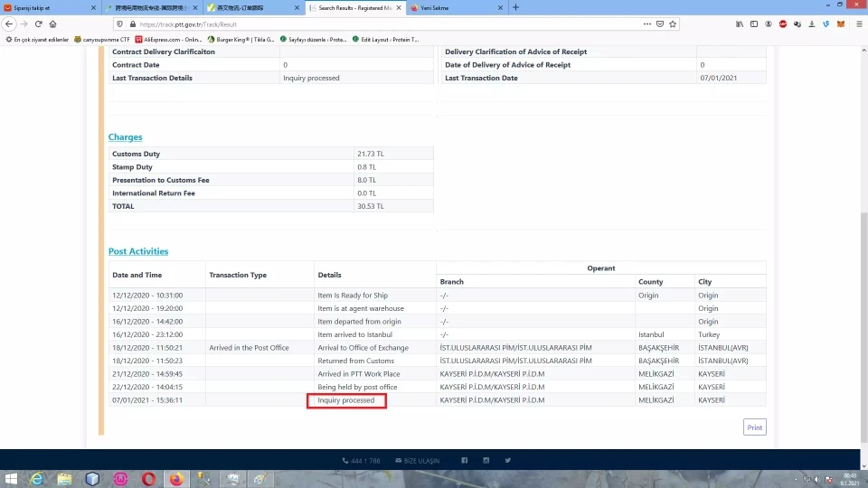This screenshot has width=868, height=488.
Task: Open the Edit Layout Protein bookmark
Action: click(x=385, y=39)
